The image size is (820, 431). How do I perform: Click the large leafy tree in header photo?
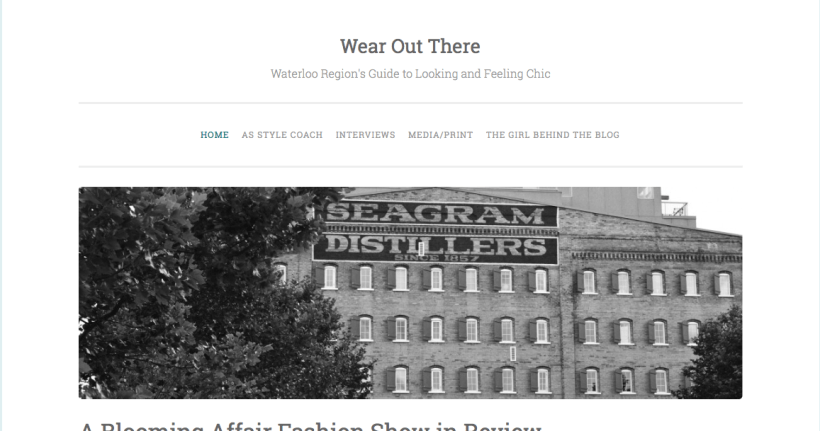pos(209,293)
